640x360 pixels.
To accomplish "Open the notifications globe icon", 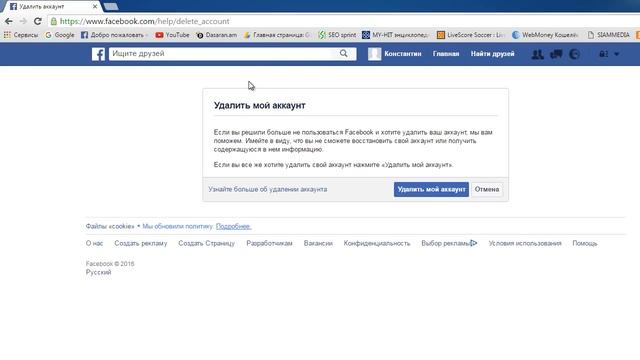I will pyautogui.click(x=574, y=54).
